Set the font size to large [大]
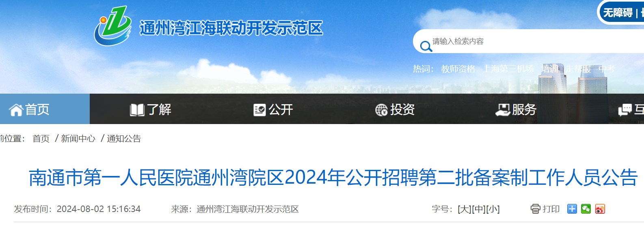Screen dimensions: 644x240 point(464,209)
